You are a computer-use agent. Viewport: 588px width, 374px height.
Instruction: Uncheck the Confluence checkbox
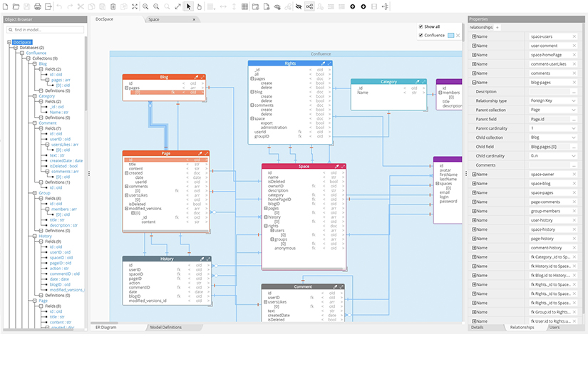(421, 35)
